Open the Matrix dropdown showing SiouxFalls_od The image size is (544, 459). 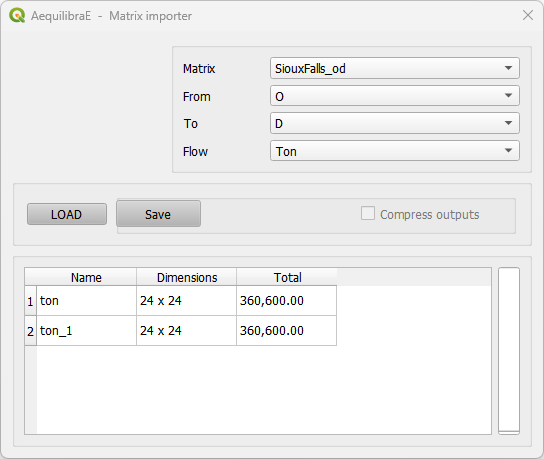tap(394, 68)
